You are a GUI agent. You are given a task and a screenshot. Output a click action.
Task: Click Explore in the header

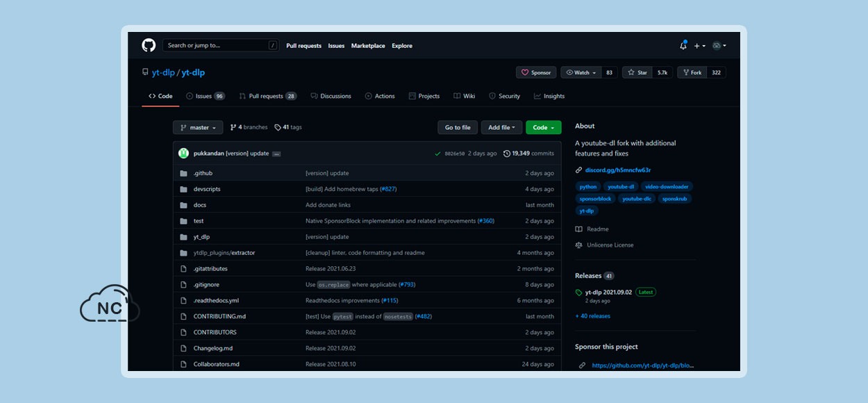pyautogui.click(x=402, y=46)
